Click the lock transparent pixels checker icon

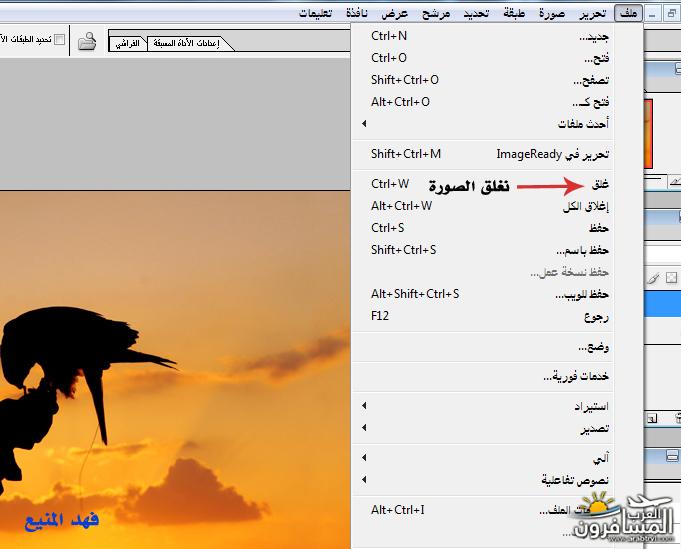pos(671,278)
